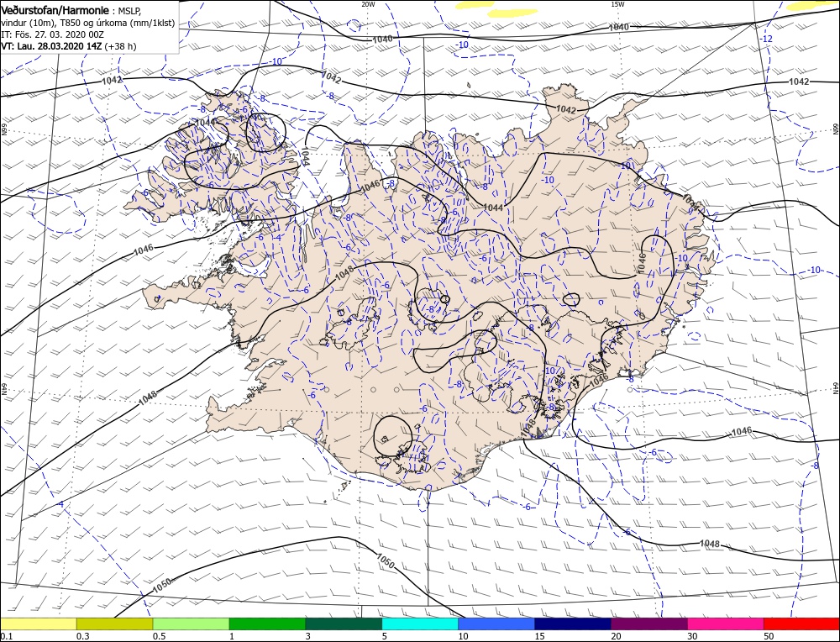Select the "0.3" legend value label
Viewport: 840px width, 642px height.
coord(82,636)
